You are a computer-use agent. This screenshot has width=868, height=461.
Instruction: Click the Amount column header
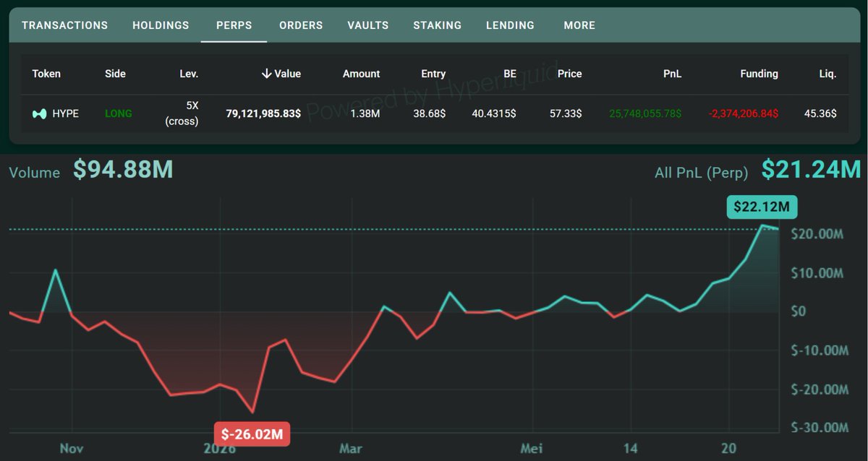coord(361,74)
